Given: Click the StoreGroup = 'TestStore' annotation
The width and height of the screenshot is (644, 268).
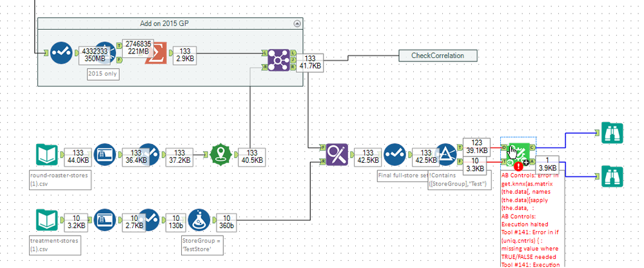Looking at the screenshot, I should coord(202,245).
